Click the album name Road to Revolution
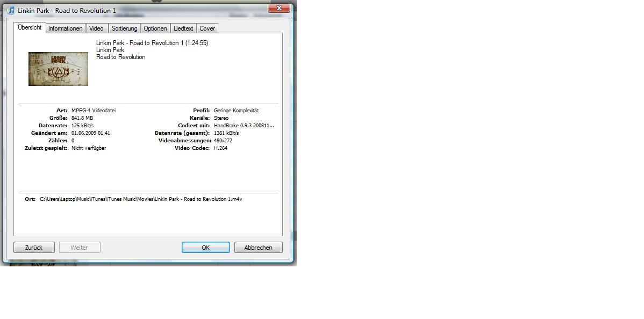The height and width of the screenshot is (319, 644). tap(121, 56)
